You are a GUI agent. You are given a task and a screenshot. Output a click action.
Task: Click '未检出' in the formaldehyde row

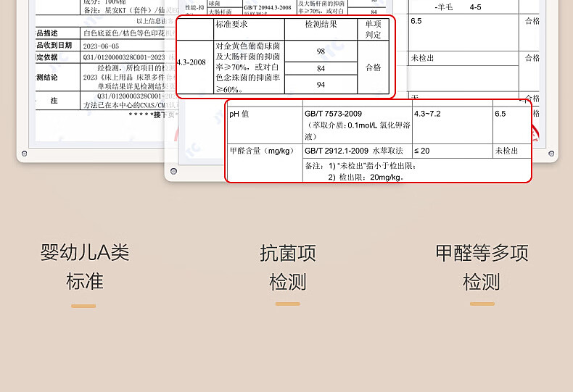click(x=506, y=151)
